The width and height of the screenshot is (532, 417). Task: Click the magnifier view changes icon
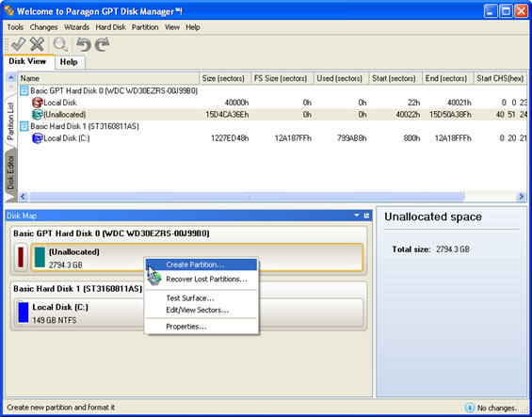coord(60,44)
